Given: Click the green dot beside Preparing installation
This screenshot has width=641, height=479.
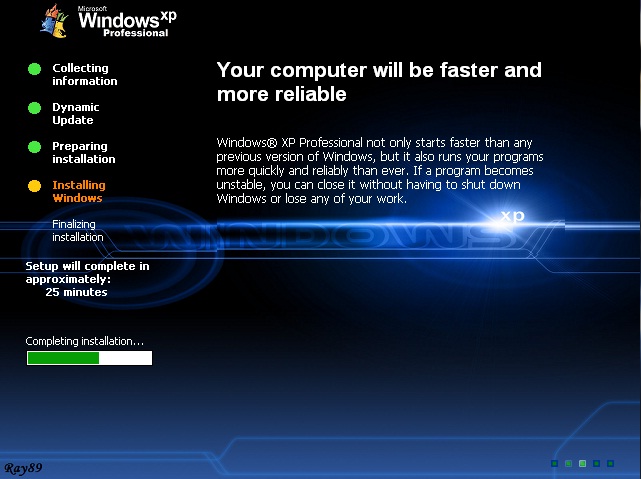Looking at the screenshot, I should (34, 147).
